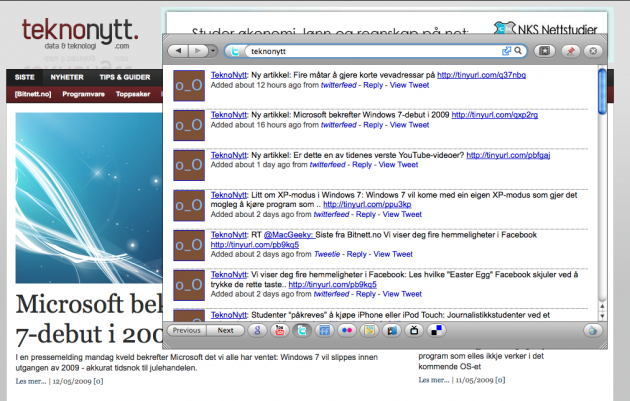Click Les mer under 12/05/2009 article
Image resolution: width=630 pixels, height=401 pixels.
(x=31, y=381)
